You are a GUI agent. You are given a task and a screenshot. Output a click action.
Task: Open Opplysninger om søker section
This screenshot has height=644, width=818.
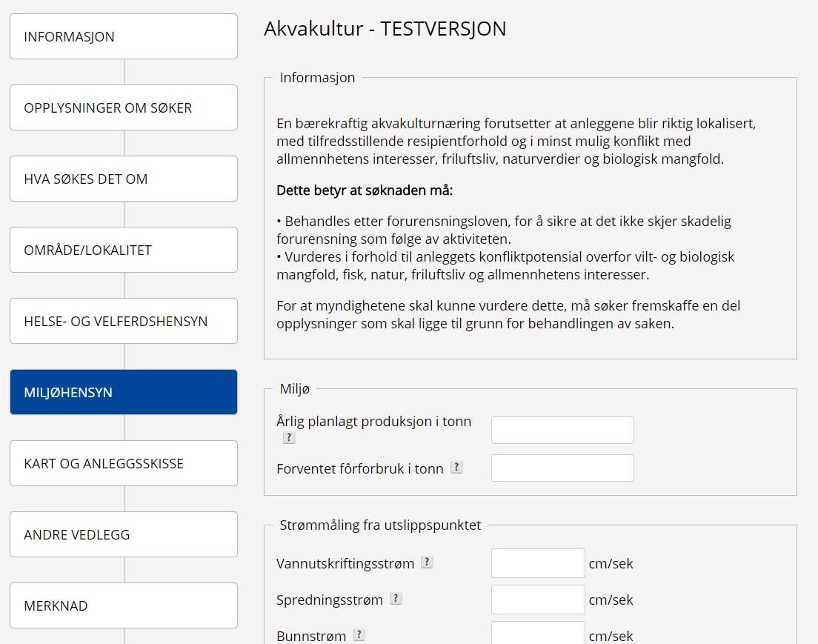124,107
